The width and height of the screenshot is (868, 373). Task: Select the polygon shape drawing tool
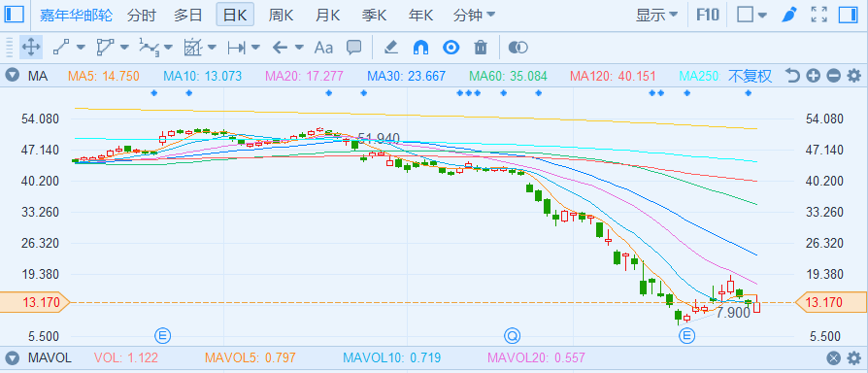pyautogui.click(x=105, y=48)
